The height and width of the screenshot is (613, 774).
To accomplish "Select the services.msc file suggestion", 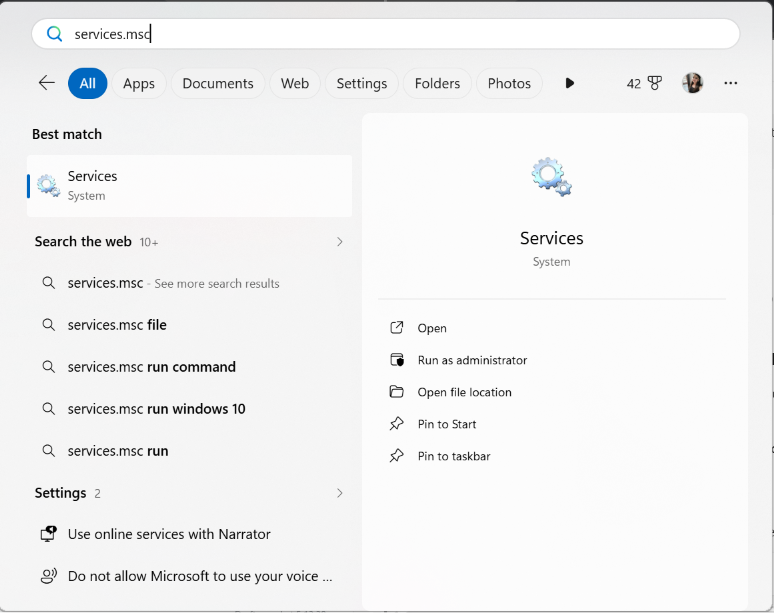I will click(x=190, y=325).
